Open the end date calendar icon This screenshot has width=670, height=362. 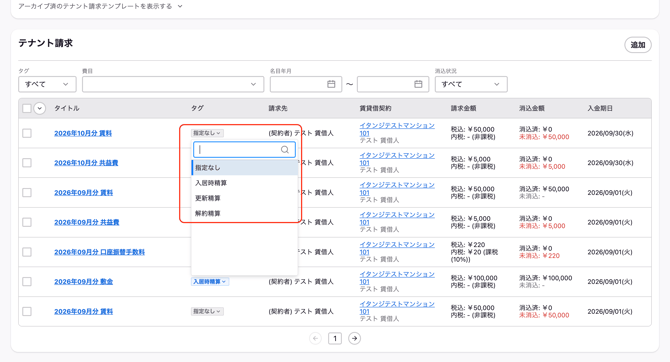(418, 84)
